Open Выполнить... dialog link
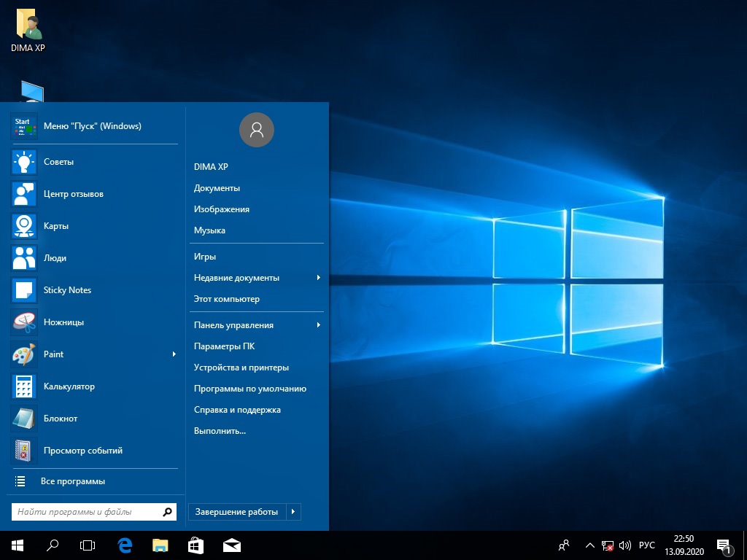The image size is (747, 560). coord(220,431)
